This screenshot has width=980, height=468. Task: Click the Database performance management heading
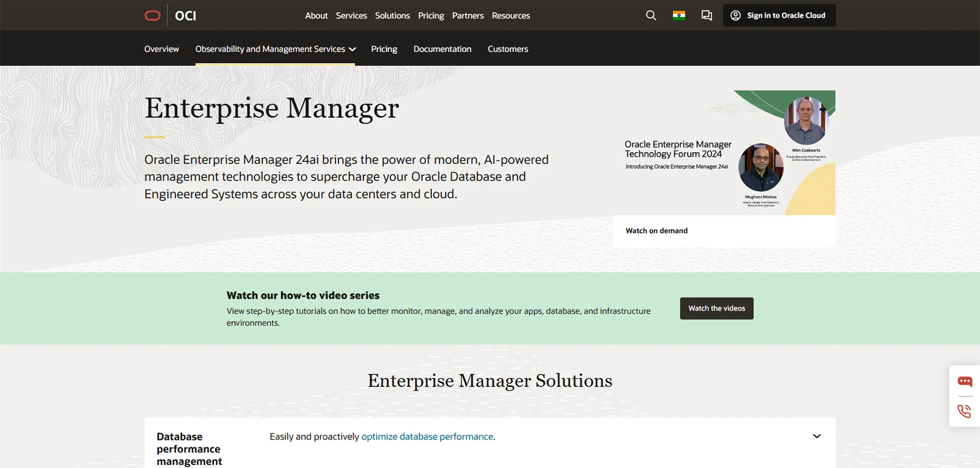coord(190,449)
